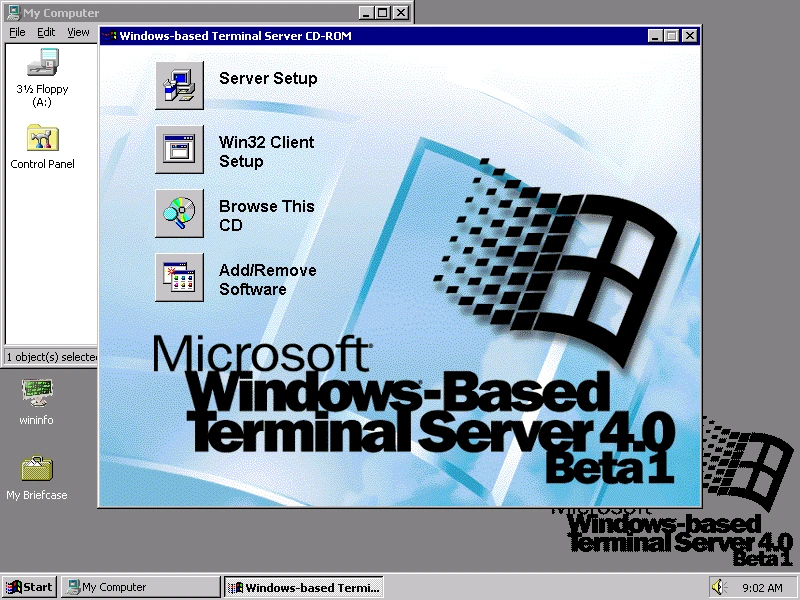Viewport: 800px width, 600px height.
Task: Click the clock showing 9:02 AM
Action: click(x=764, y=587)
